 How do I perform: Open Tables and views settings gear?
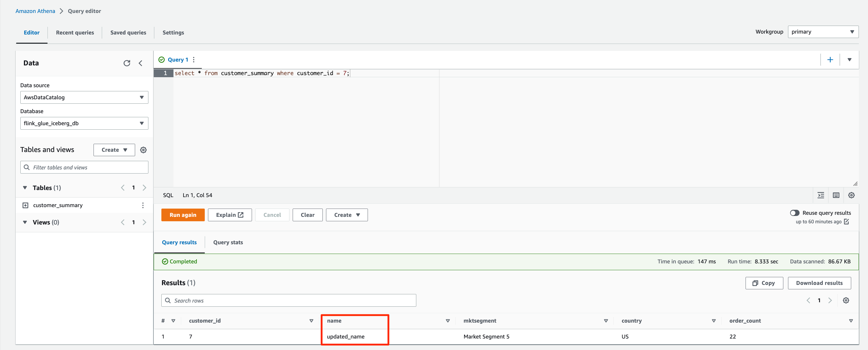click(x=143, y=150)
